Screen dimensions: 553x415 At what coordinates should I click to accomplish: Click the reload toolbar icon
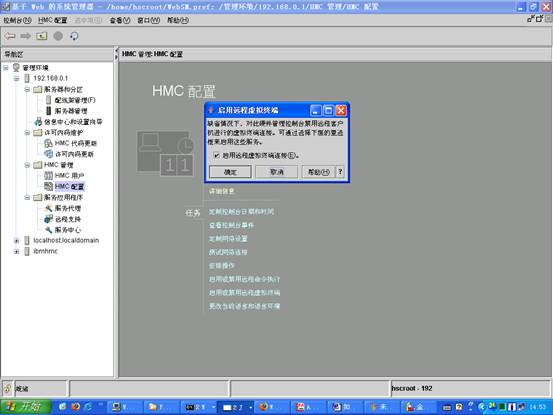pos(74,36)
